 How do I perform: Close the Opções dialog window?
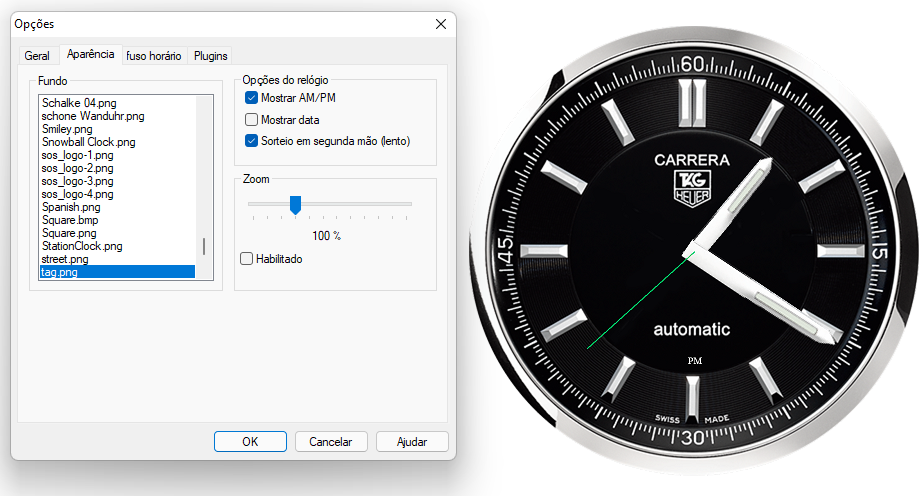[x=440, y=23]
